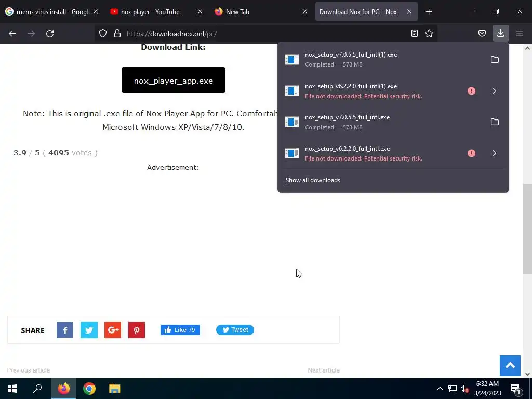
Task: Close the New Tab tab
Action: pos(304,12)
